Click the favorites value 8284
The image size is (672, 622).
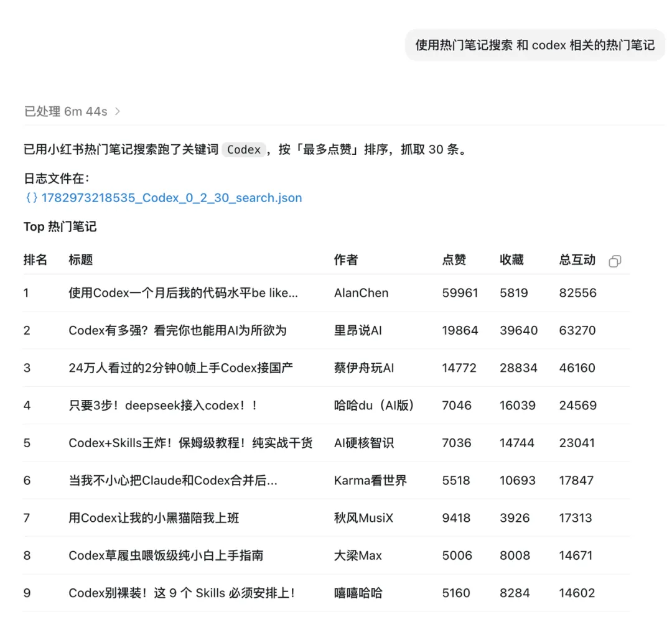[x=515, y=593]
